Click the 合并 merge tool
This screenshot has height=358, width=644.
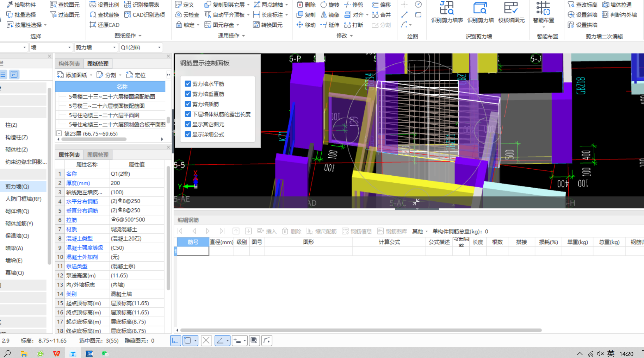pos(382,15)
